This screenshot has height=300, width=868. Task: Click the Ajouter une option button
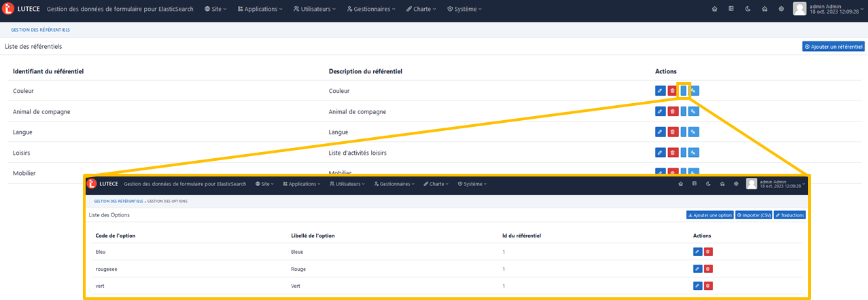(x=710, y=215)
